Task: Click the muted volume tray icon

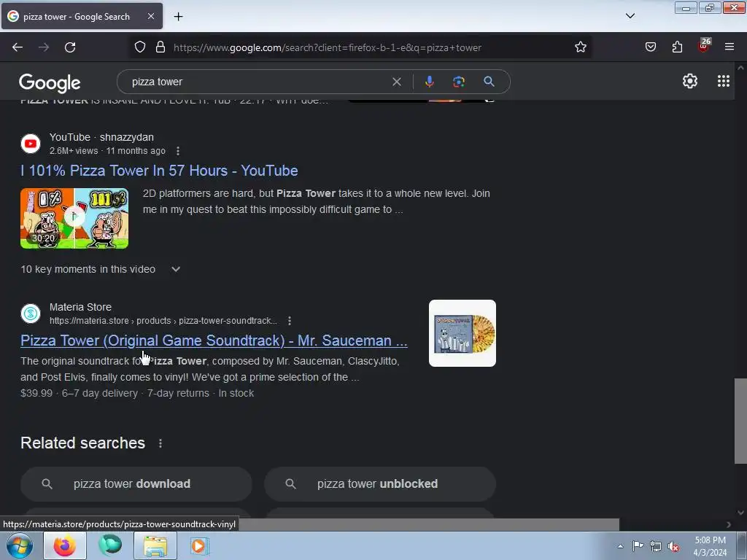Action: click(673, 546)
